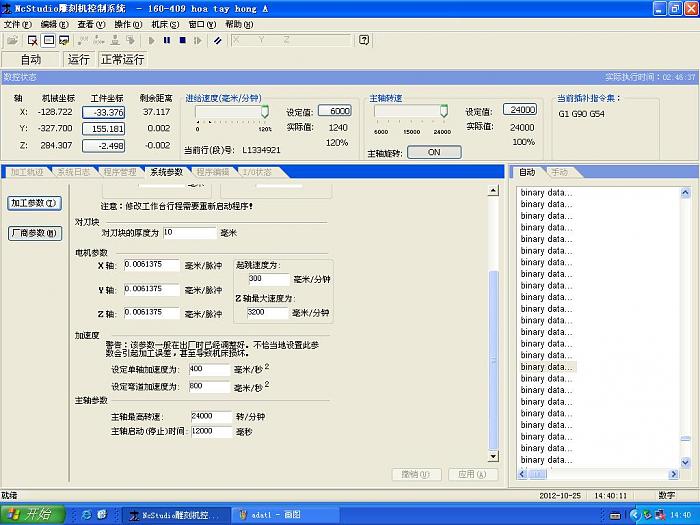Stop machining with the square stop icon
This screenshot has width=700, height=525.
183,41
